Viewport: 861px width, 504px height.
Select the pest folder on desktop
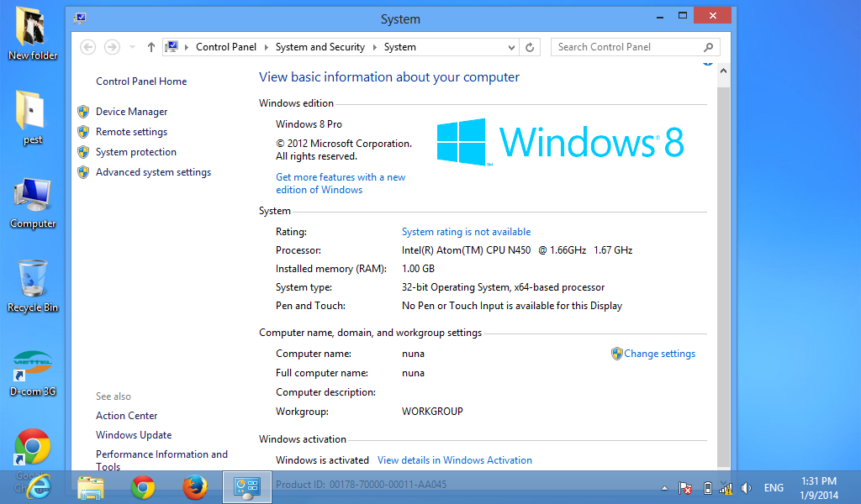coord(33,118)
